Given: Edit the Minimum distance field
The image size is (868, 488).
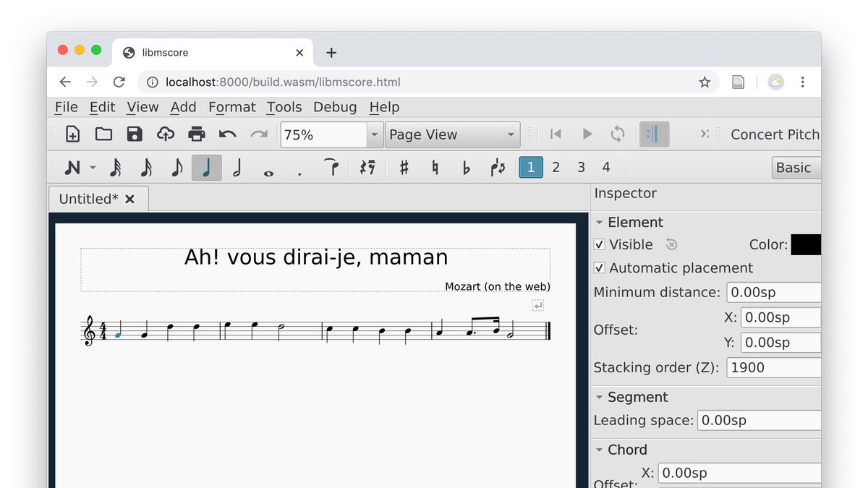Looking at the screenshot, I should tap(774, 292).
